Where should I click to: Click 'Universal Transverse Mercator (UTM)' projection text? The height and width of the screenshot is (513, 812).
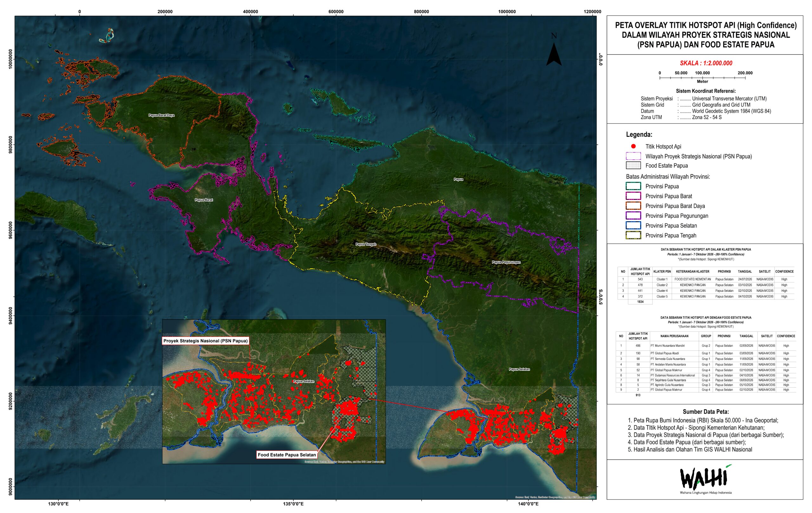point(729,98)
